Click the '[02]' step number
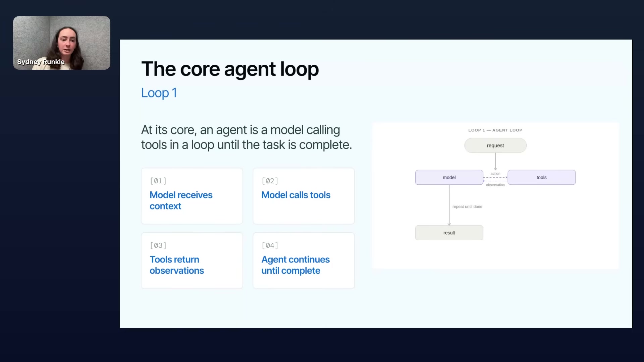The image size is (644, 362). pyautogui.click(x=270, y=181)
